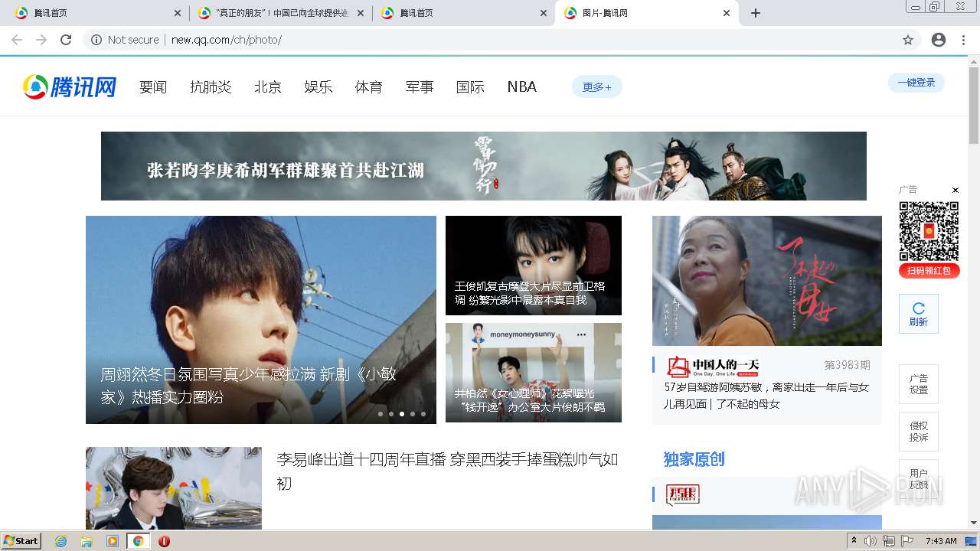
Task: Click the page vertical scrollbar thumb
Action: click(x=974, y=106)
